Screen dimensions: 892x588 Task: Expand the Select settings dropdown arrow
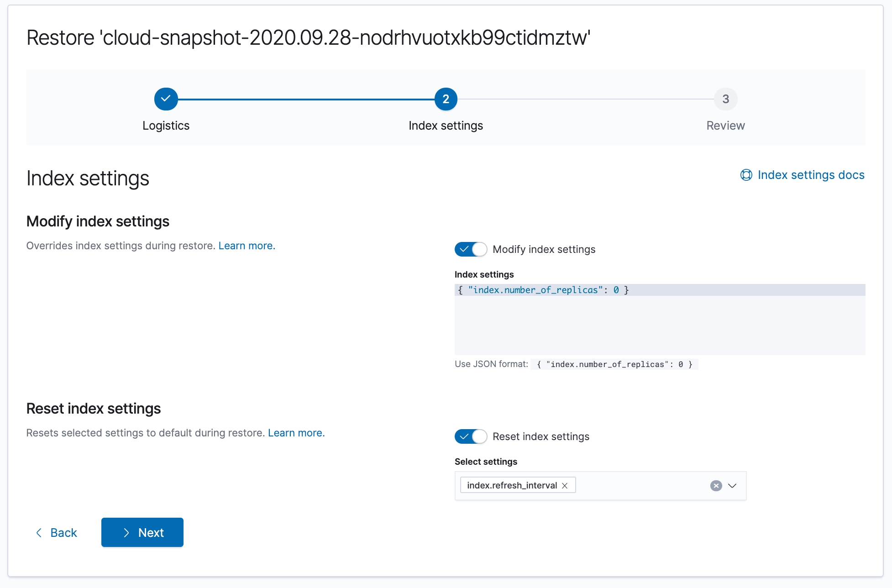pos(732,486)
